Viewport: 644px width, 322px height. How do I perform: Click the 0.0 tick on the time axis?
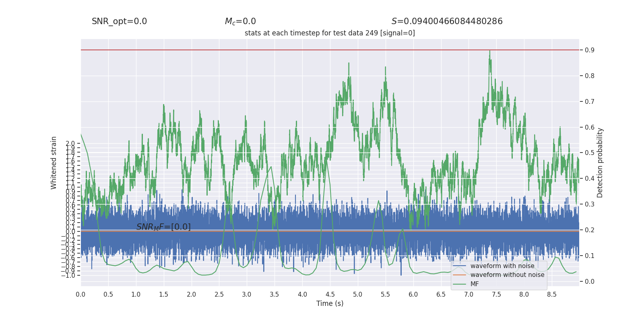click(x=80, y=295)
